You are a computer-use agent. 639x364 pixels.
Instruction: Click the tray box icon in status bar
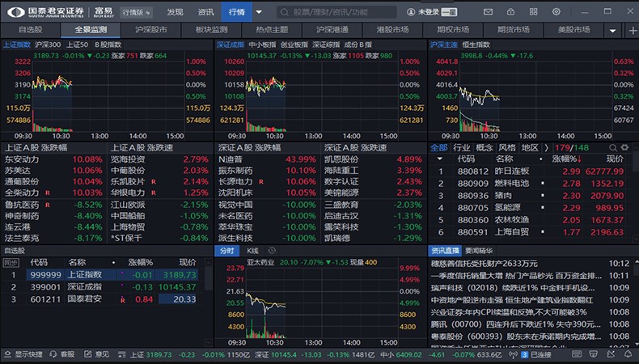click(x=594, y=354)
